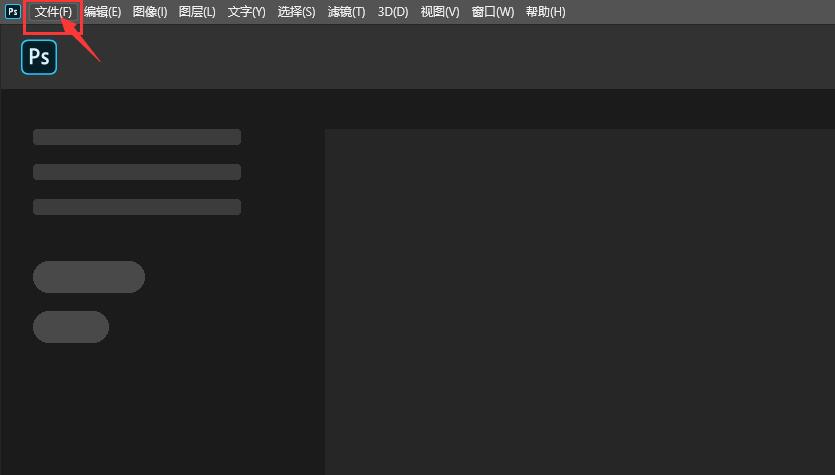
Task: Open the 文件(F) menu
Action: tap(53, 12)
